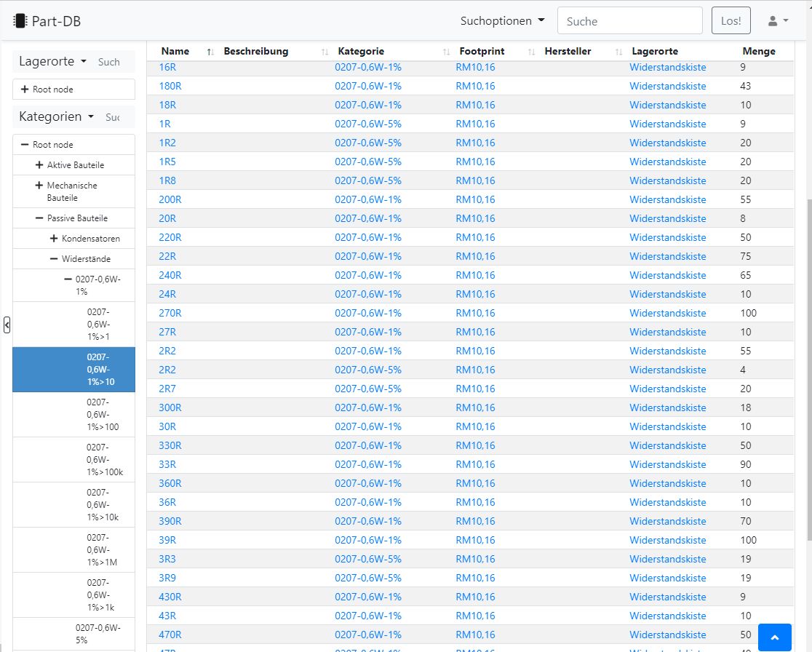Open Widerstandskiste in 39R row
The height and width of the screenshot is (652, 812).
tap(667, 540)
